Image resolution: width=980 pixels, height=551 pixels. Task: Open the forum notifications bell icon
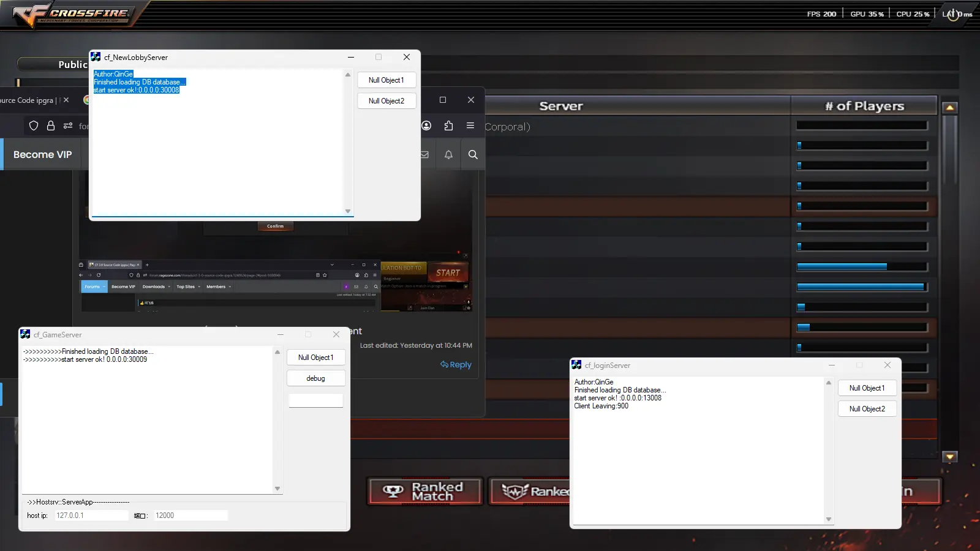coord(448,155)
